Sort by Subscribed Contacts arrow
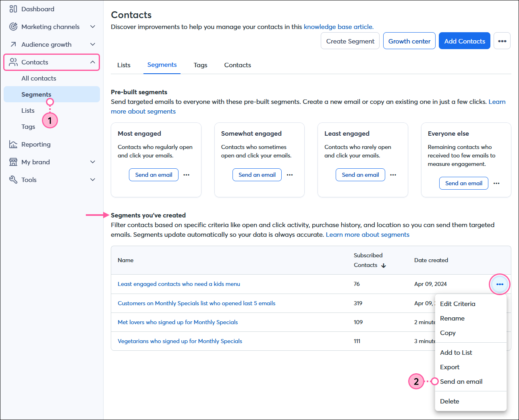Screen dimensions: 519x420 pyautogui.click(x=384, y=265)
